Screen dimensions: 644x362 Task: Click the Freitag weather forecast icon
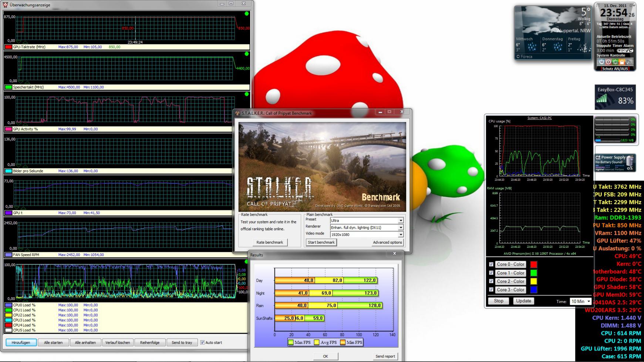click(584, 47)
